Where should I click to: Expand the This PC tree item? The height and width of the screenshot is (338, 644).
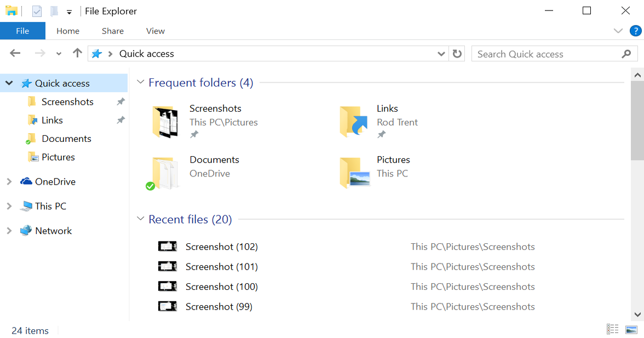(x=9, y=206)
